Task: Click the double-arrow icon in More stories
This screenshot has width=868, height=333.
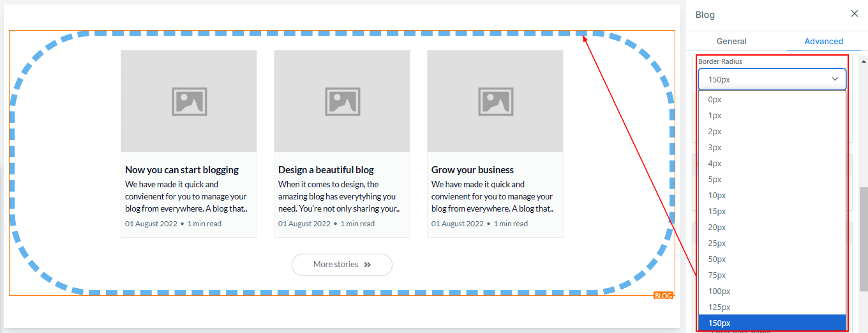Action: click(x=368, y=265)
